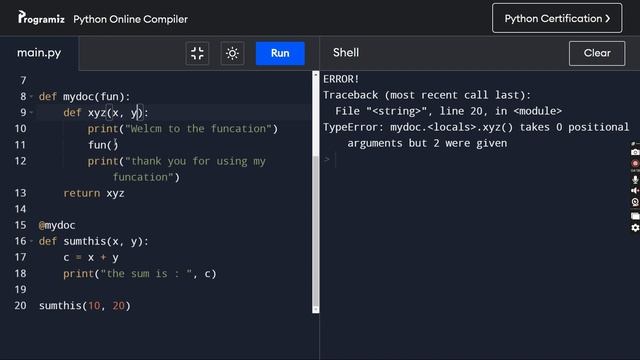Run the Python code

[x=280, y=53]
